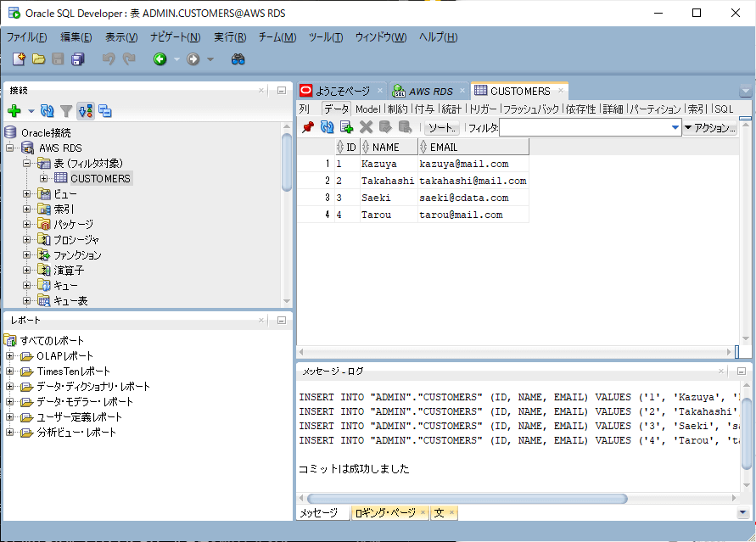Click the Save All icon
This screenshot has height=542, width=756.
[78, 59]
